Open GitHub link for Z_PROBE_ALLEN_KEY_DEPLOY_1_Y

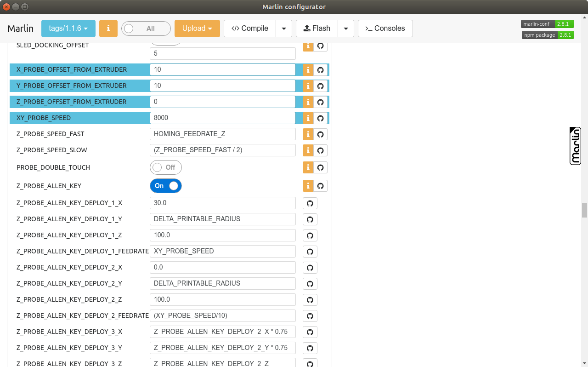310,219
